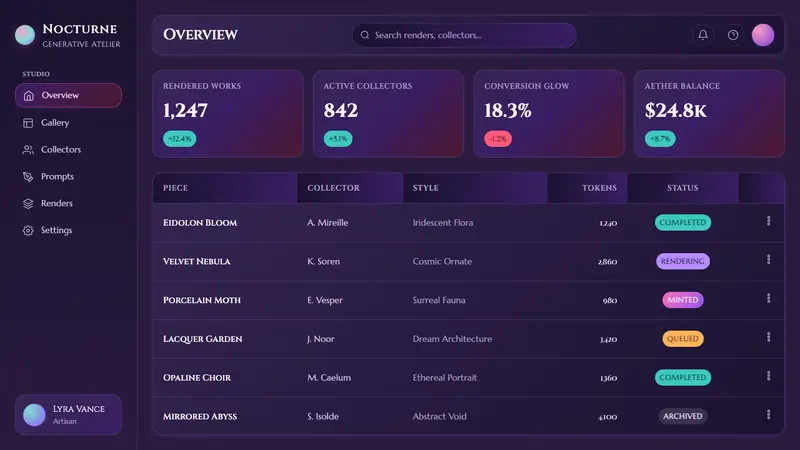Select the Opaline Choir piece name
The width and height of the screenshot is (800, 450).
(197, 378)
